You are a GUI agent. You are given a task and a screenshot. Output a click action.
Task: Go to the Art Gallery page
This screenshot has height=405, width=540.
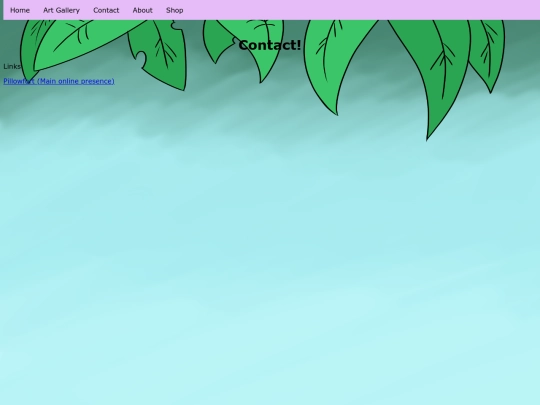61,10
